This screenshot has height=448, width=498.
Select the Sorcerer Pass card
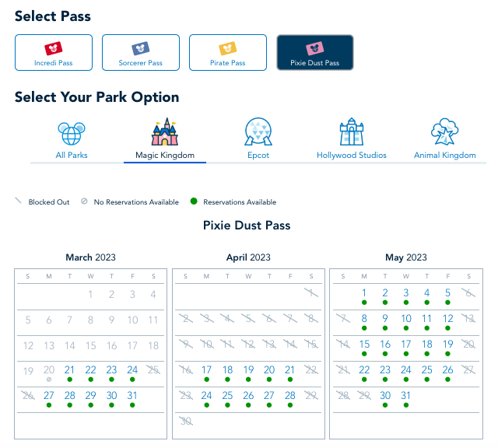click(x=141, y=52)
